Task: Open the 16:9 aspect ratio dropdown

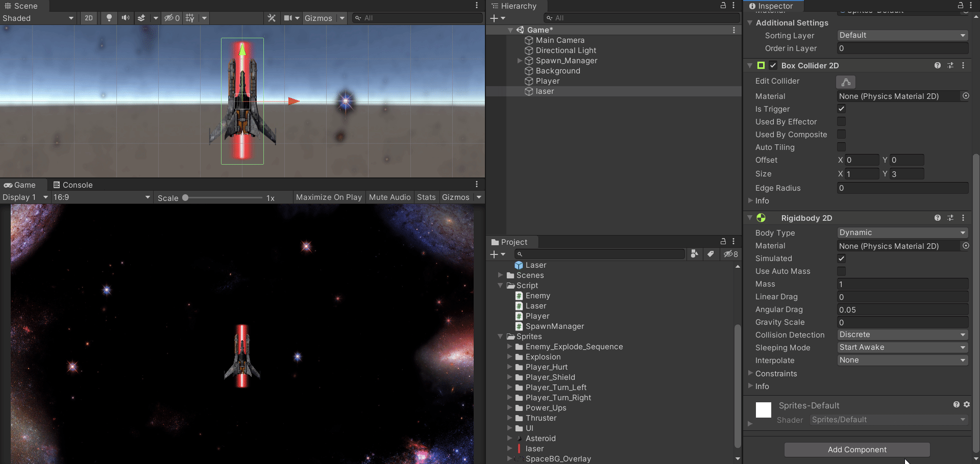Action: (x=102, y=197)
